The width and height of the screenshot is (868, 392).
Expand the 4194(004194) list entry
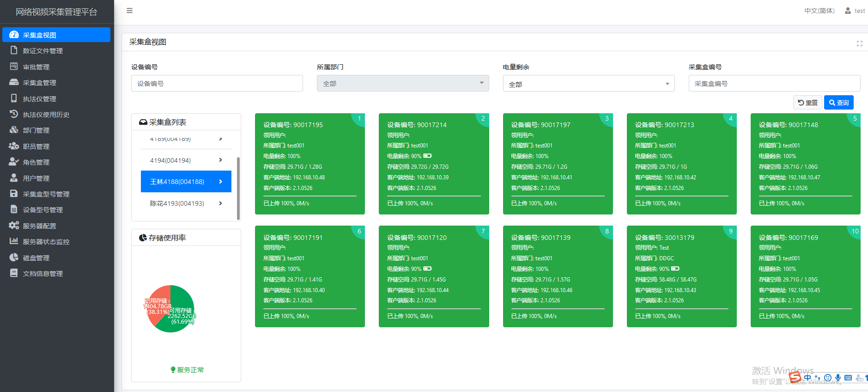pyautogui.click(x=186, y=160)
